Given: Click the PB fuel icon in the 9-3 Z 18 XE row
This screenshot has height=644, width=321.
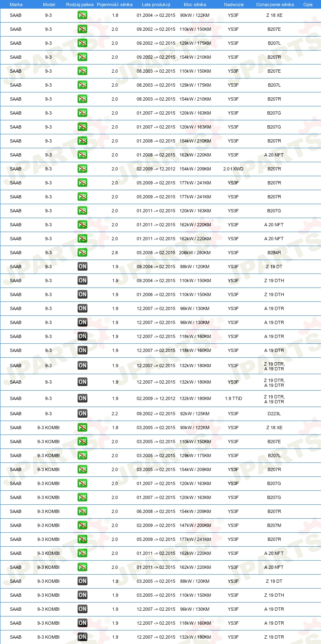Looking at the screenshot, I should click(82, 16).
